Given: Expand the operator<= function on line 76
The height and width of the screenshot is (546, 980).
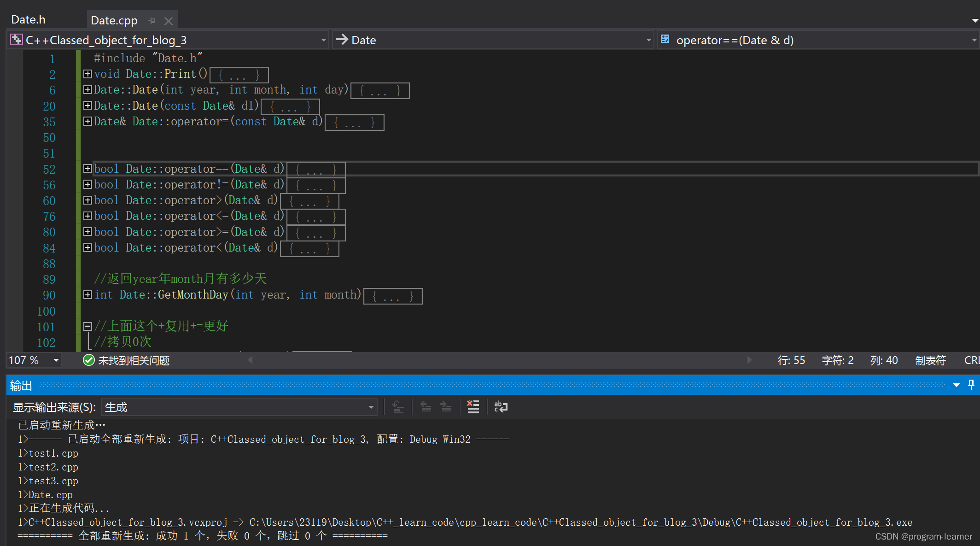Looking at the screenshot, I should click(87, 216).
